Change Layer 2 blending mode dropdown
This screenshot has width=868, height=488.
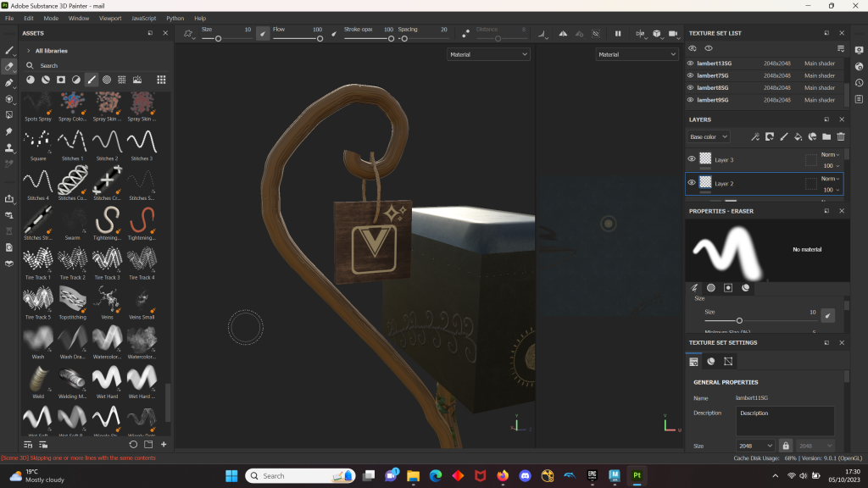click(x=830, y=179)
